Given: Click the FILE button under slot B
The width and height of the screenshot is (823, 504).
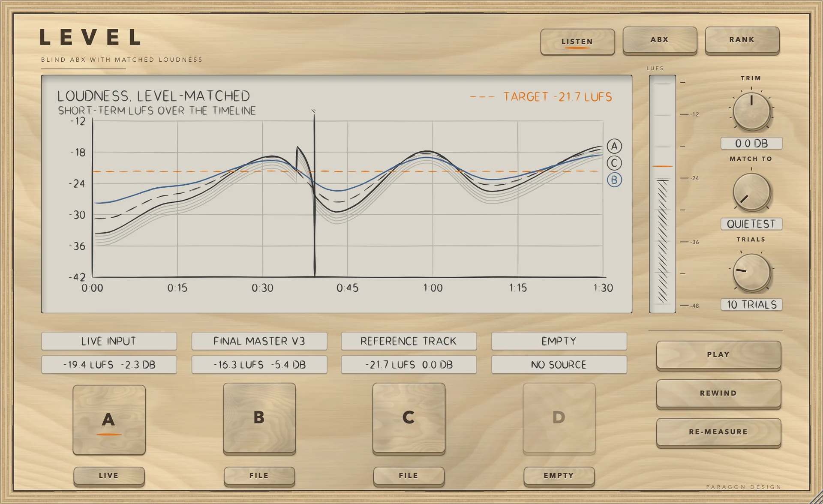Looking at the screenshot, I should tap(259, 476).
